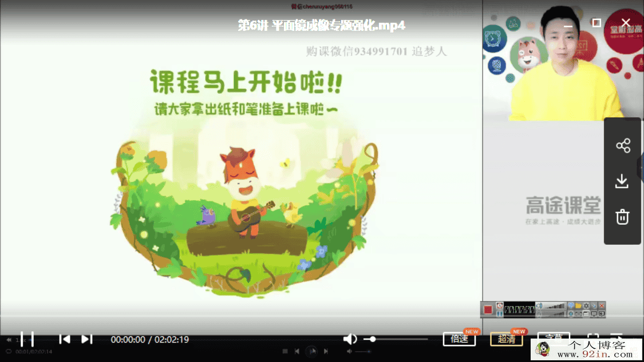Image resolution: width=644 pixels, height=362 pixels.
Task: Pause the video playback
Action: 27,339
